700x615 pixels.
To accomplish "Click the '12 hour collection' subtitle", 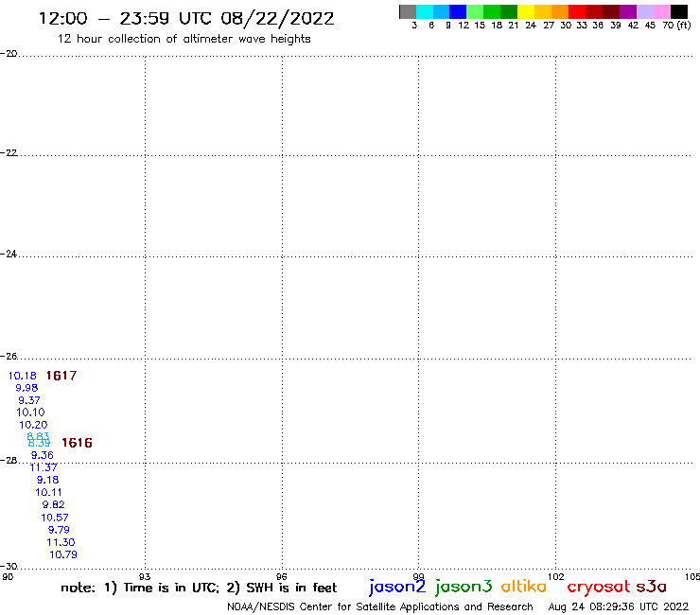I will (x=184, y=39).
